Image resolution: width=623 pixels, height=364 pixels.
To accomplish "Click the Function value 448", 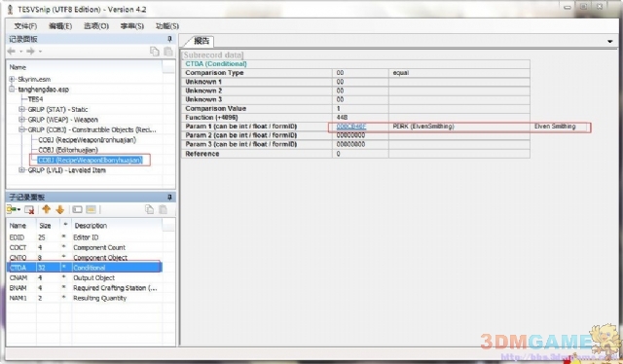I will 342,117.
